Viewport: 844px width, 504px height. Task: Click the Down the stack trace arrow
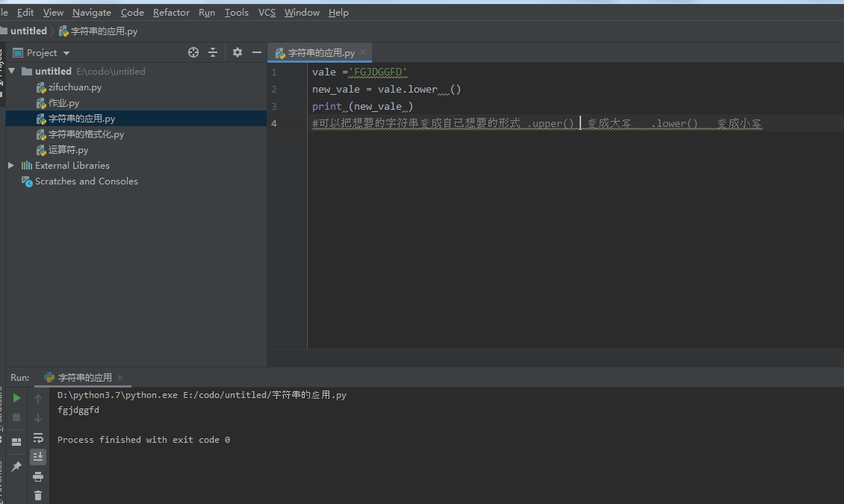(x=37, y=418)
